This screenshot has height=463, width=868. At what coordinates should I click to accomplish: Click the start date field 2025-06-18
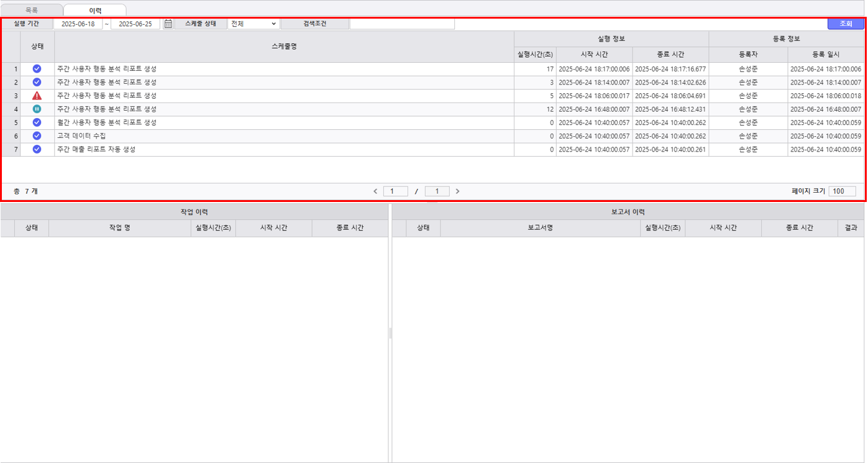click(78, 24)
